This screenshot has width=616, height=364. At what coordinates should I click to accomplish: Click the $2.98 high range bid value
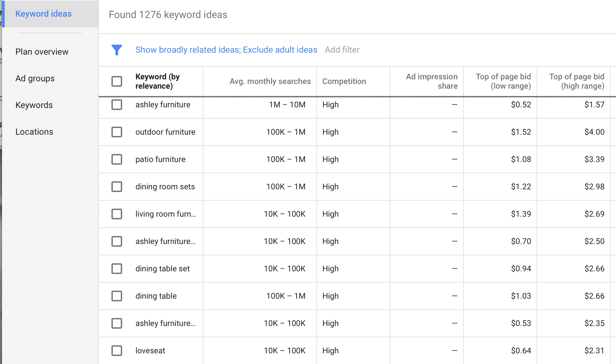pos(594,187)
